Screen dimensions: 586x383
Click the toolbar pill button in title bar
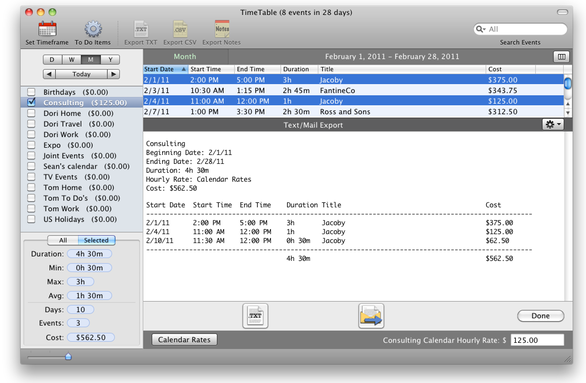pyautogui.click(x=562, y=12)
